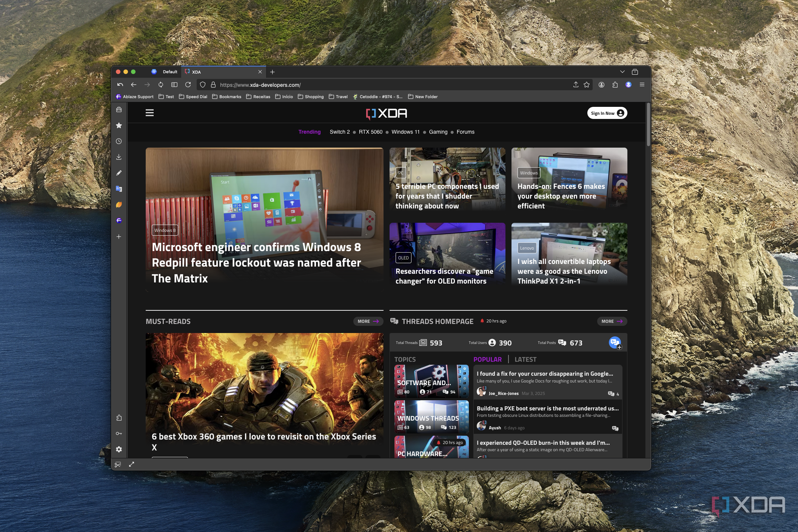Expand the Speed Dial bookmarks folder
The image size is (798, 532).
click(x=193, y=97)
